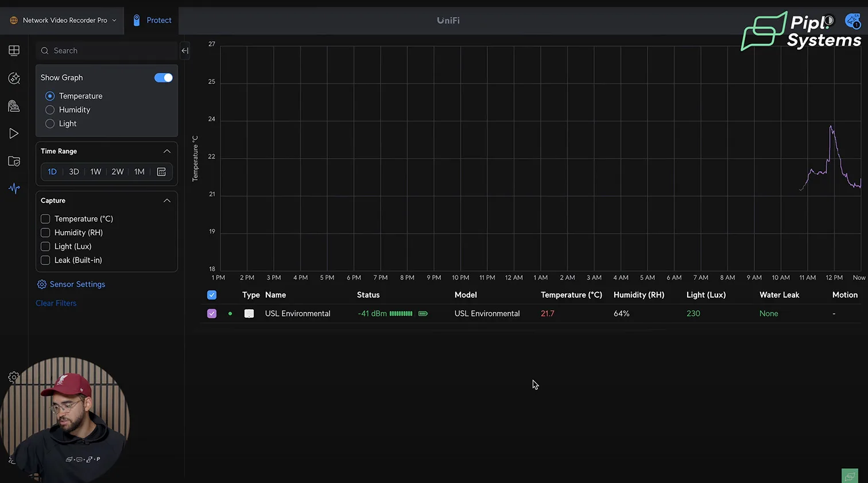Select the 3D time range
Screen dimensions: 868x483
point(74,172)
